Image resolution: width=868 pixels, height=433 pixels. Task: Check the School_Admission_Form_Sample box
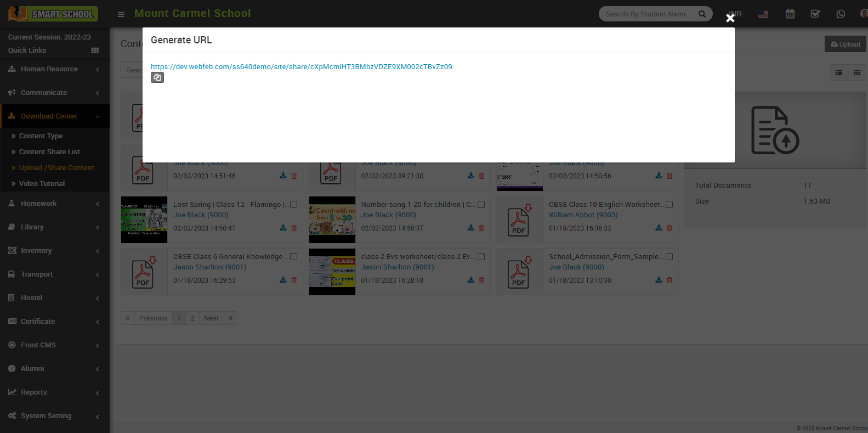[x=669, y=257]
